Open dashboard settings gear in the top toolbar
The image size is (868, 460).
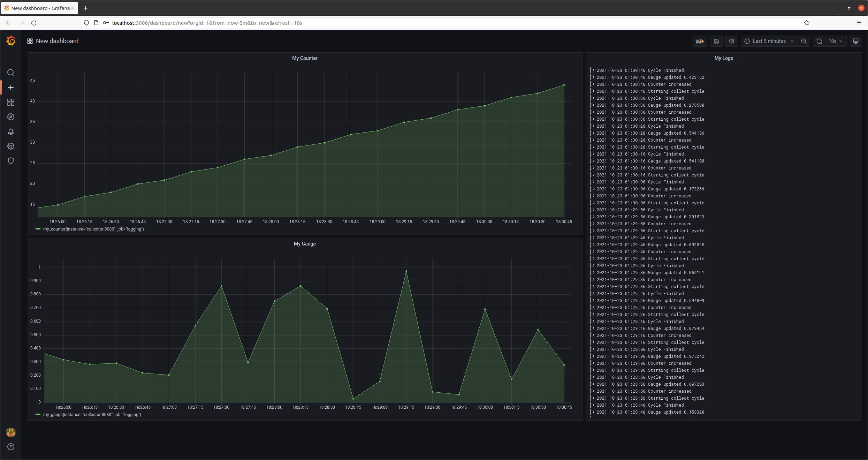click(x=732, y=41)
